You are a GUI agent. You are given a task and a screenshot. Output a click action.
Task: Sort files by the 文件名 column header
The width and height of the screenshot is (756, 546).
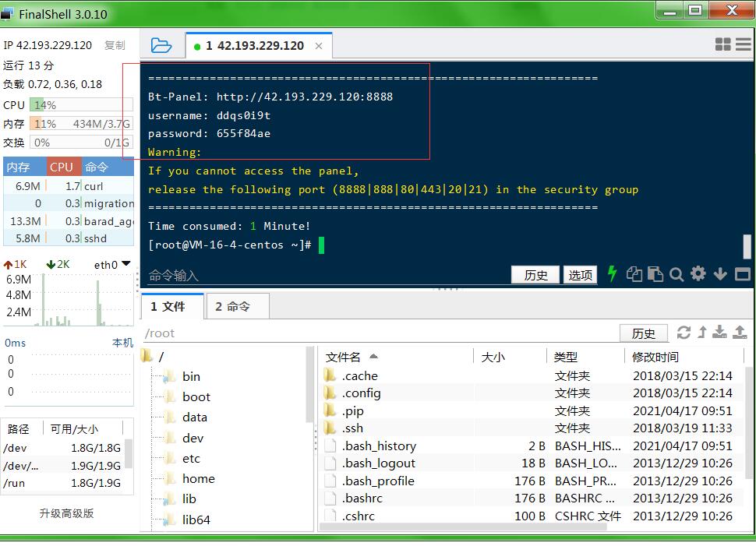pyautogui.click(x=344, y=357)
